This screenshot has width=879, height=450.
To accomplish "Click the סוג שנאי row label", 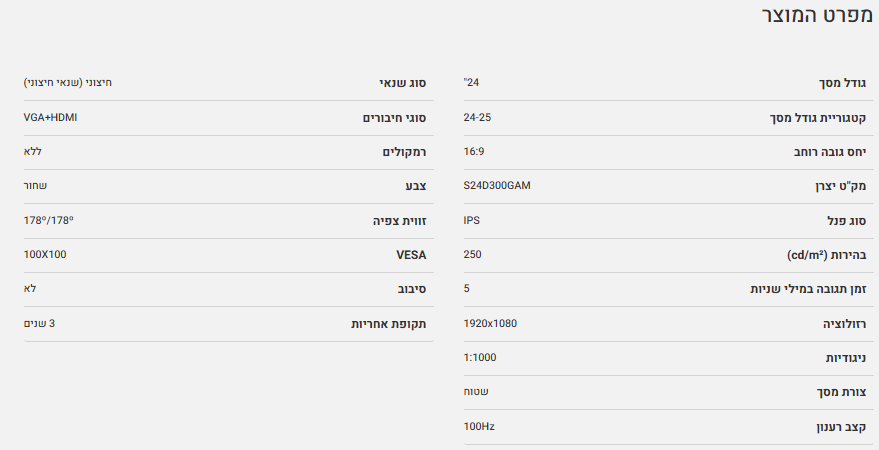I will (x=402, y=83).
